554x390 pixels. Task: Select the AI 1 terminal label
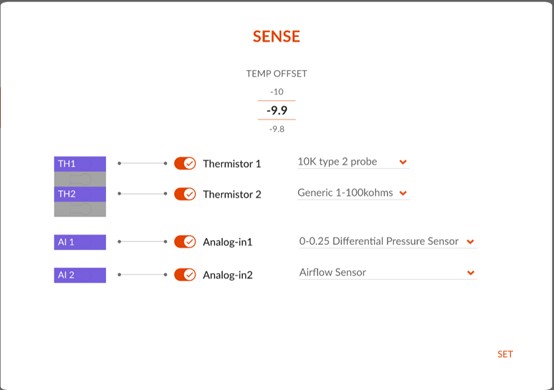point(80,242)
